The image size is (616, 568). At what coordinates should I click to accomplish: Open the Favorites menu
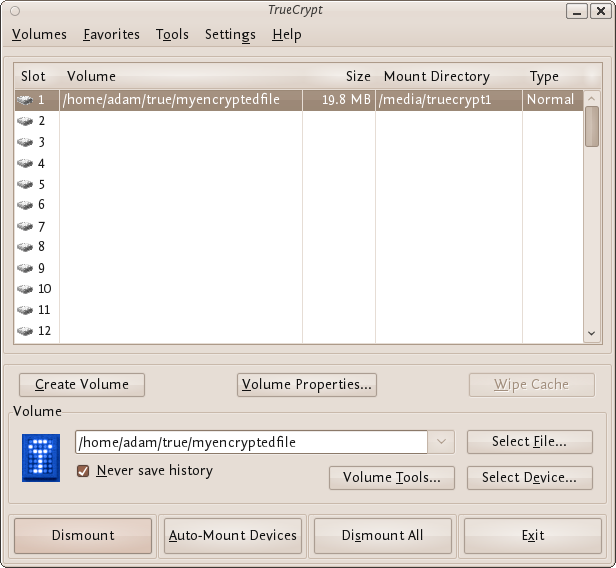[x=111, y=34]
